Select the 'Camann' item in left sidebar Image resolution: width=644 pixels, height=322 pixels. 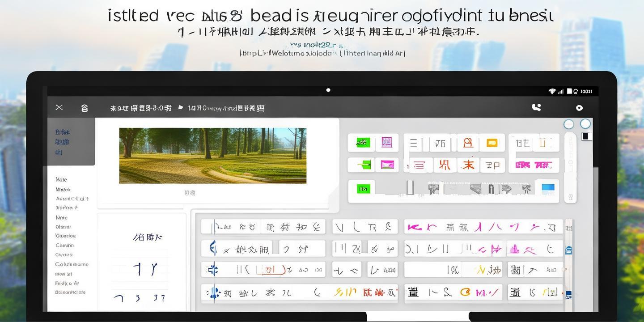click(x=65, y=245)
